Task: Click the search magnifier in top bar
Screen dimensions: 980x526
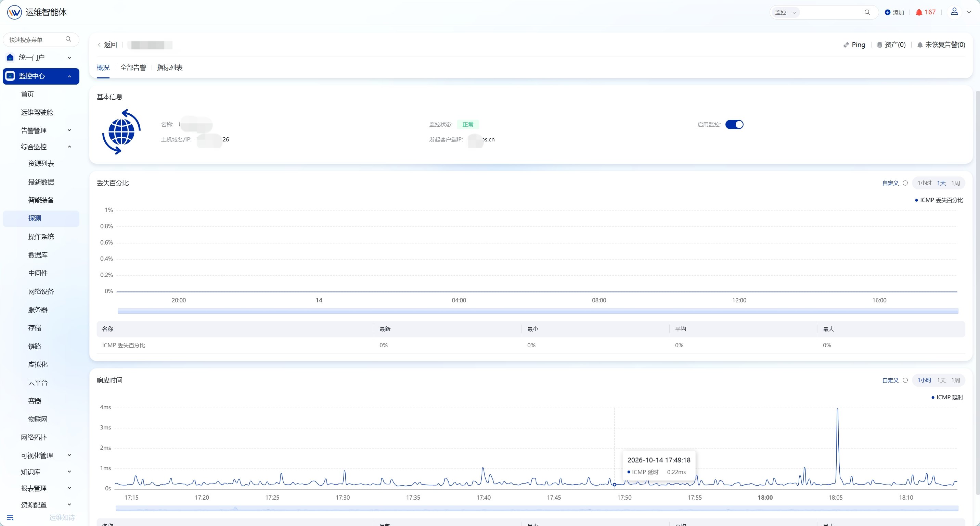Action: 867,12
